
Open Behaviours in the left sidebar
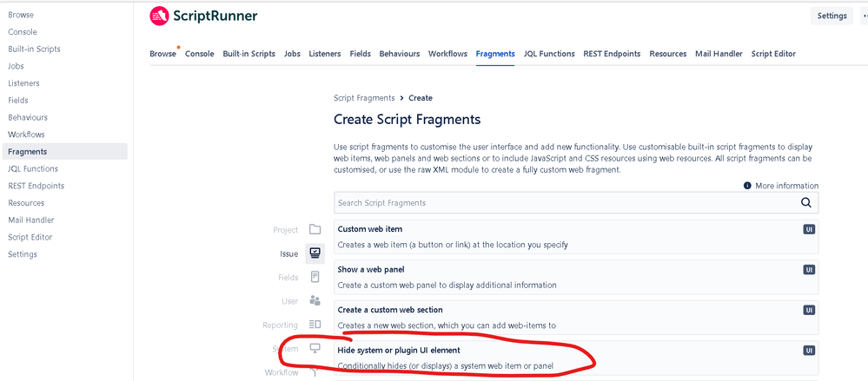coord(28,118)
